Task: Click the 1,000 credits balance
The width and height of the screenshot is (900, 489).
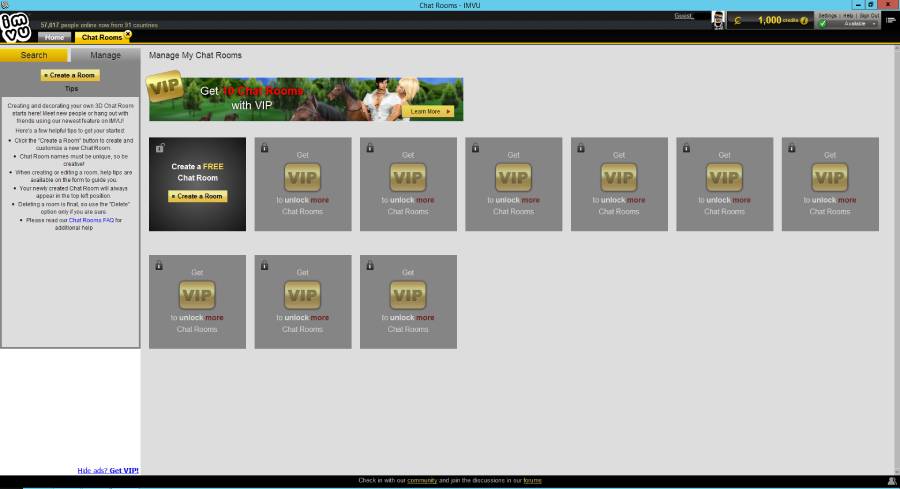Action: pyautogui.click(x=778, y=20)
